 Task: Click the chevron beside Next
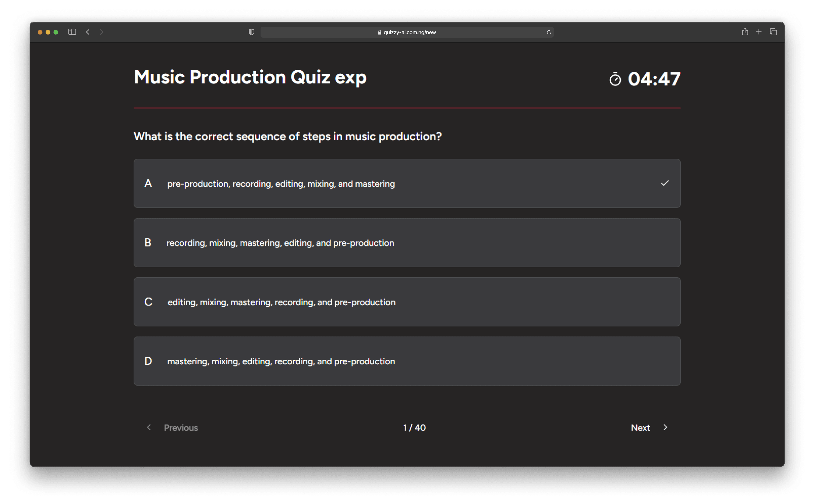click(x=665, y=427)
